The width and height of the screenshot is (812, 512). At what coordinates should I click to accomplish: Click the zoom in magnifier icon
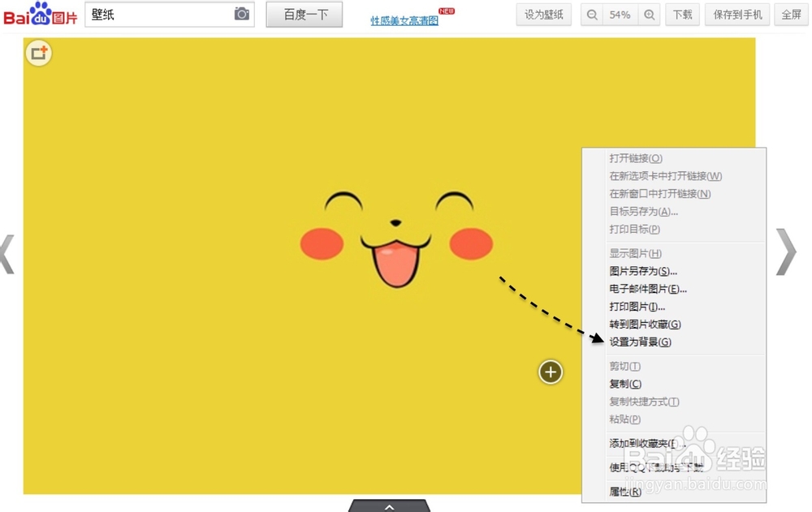[649, 15]
